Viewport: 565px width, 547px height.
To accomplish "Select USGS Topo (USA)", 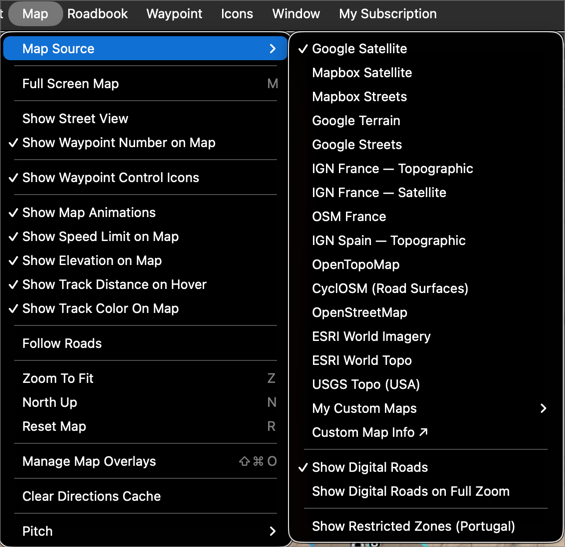I will click(426, 384).
